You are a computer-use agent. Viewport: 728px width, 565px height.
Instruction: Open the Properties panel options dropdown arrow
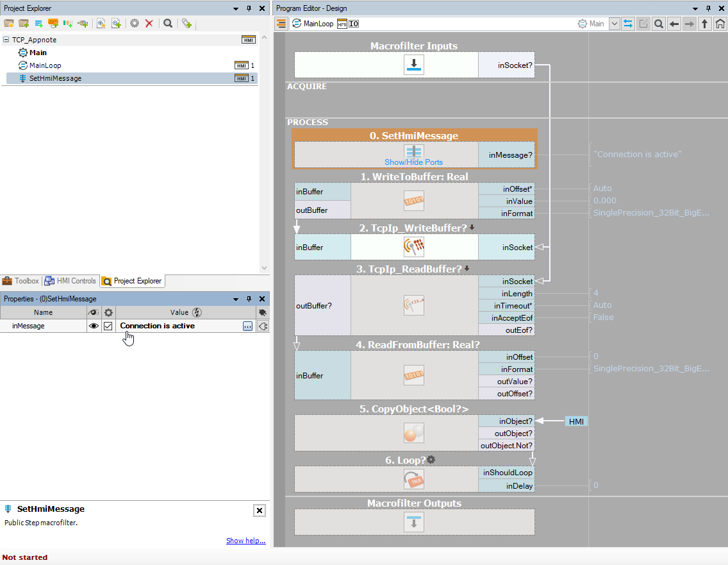point(236,299)
